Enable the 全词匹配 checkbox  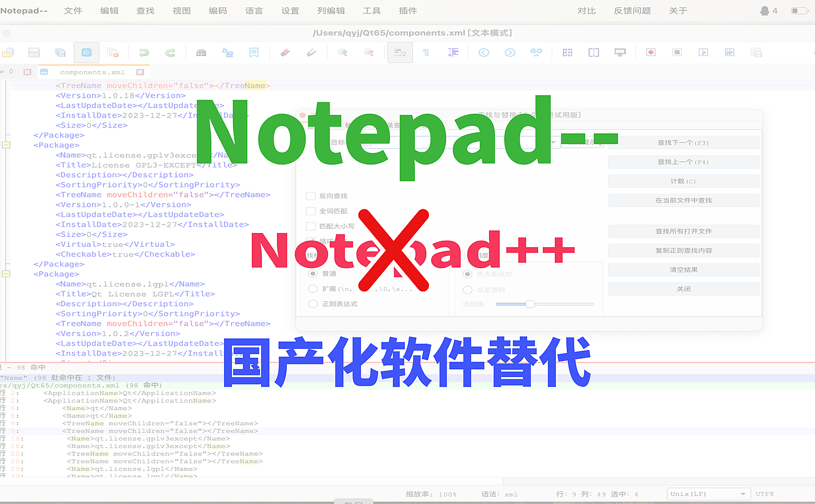click(310, 211)
